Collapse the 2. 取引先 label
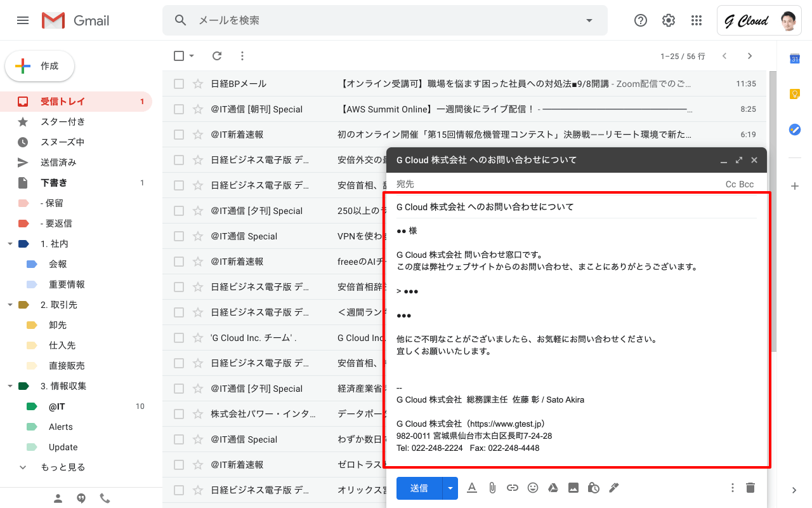This screenshot has height=508, width=812. [x=10, y=305]
